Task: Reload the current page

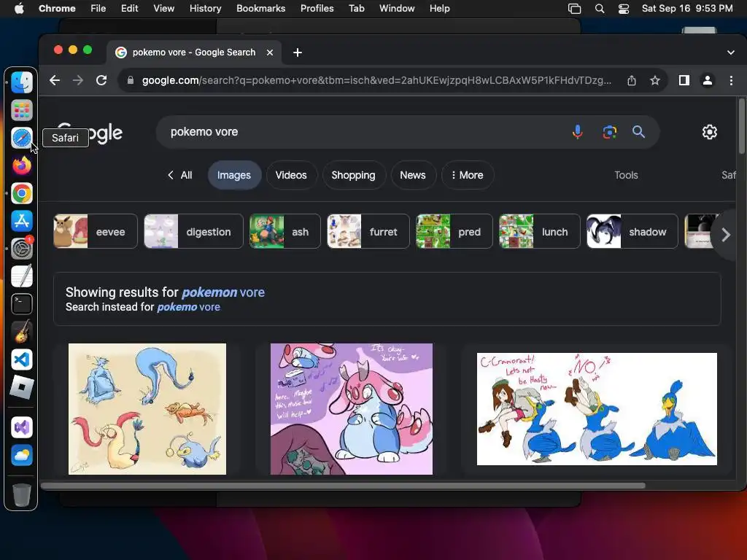Action: coord(101,80)
